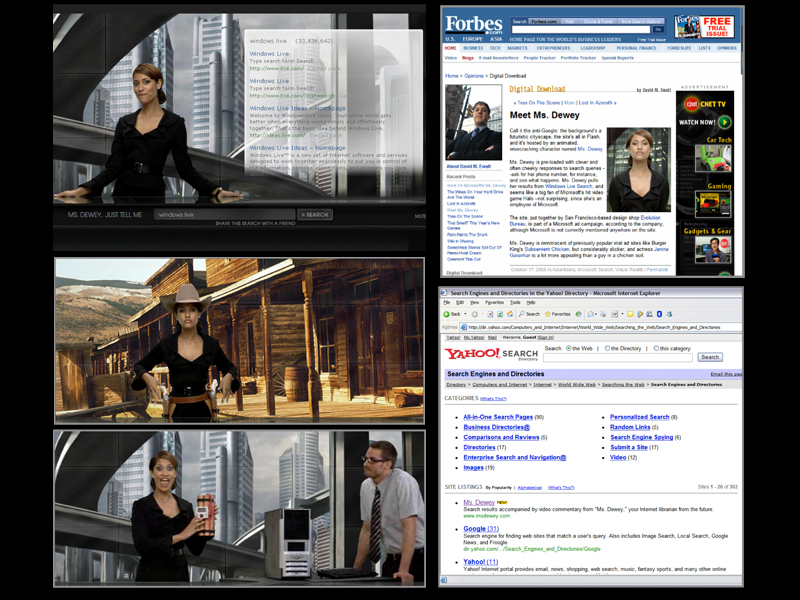Click the Yahoo search text field
Screen dimensions: 800x600
click(x=617, y=357)
